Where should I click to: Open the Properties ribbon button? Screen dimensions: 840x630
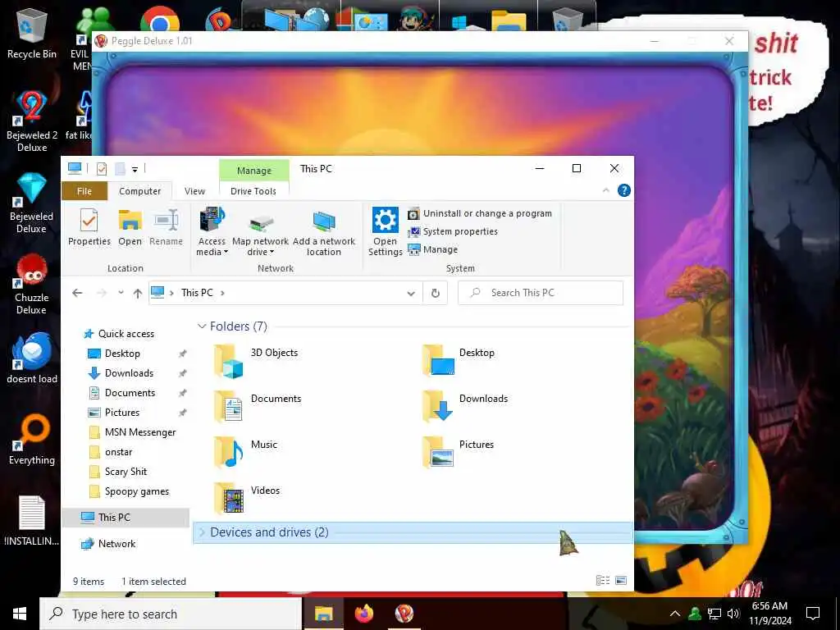89,227
